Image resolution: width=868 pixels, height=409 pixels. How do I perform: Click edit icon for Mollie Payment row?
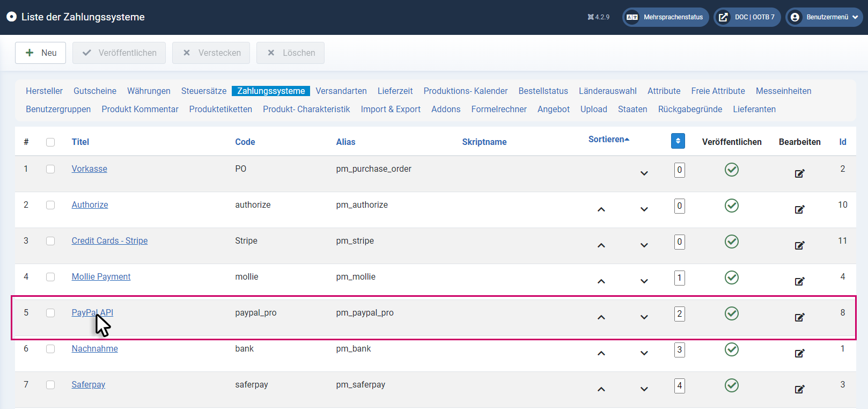(799, 281)
